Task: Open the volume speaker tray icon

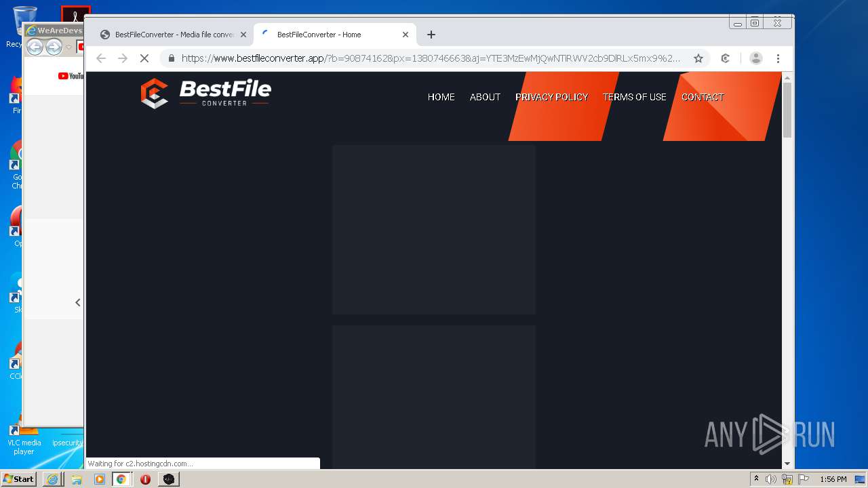Action: (x=771, y=479)
